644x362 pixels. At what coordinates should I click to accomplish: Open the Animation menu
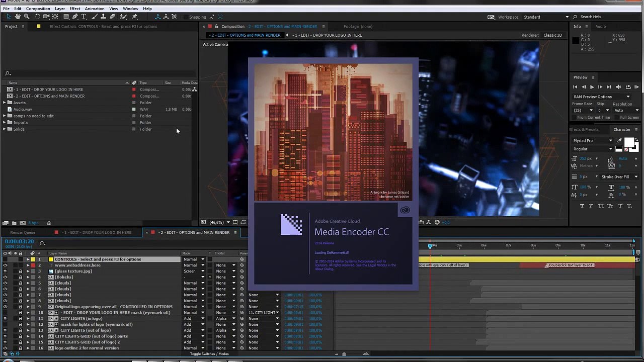click(95, 9)
